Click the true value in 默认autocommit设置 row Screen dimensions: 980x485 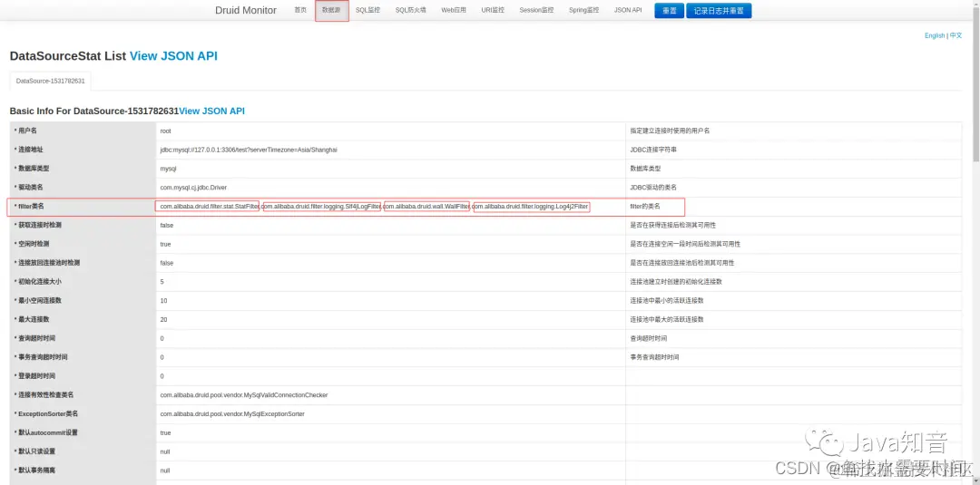click(x=166, y=432)
